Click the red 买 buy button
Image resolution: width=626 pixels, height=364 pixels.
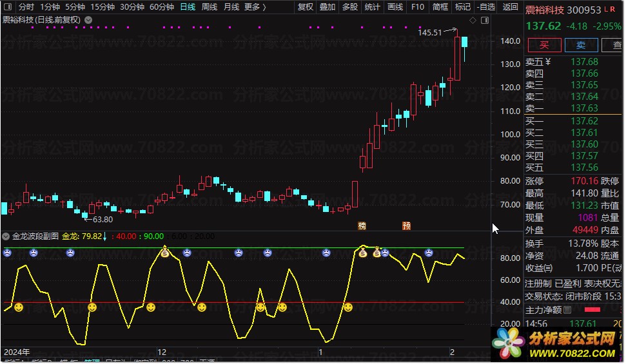(544, 45)
